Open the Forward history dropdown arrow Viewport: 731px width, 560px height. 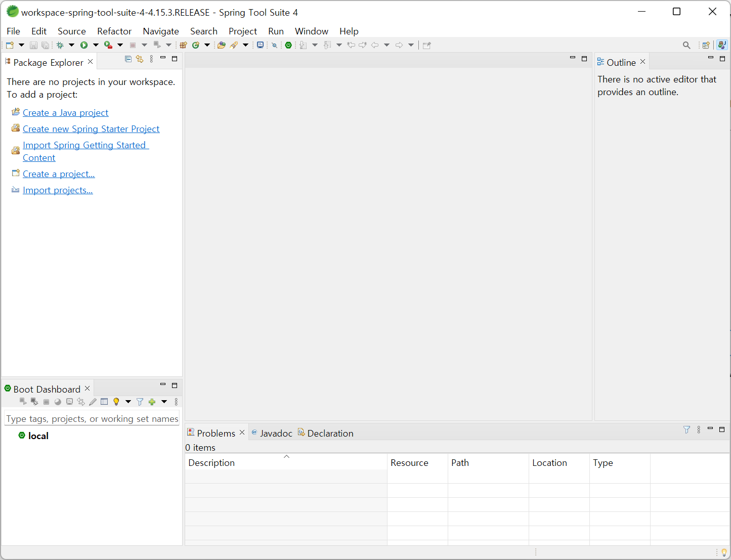click(411, 45)
